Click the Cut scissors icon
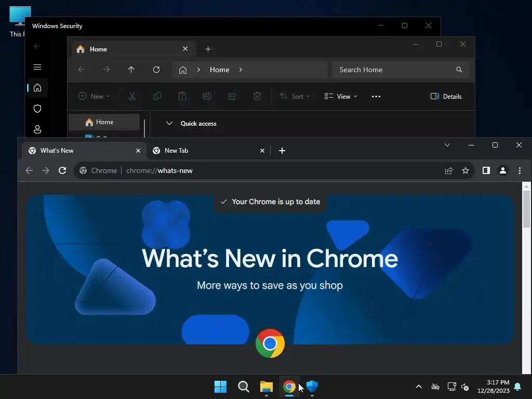 point(132,96)
